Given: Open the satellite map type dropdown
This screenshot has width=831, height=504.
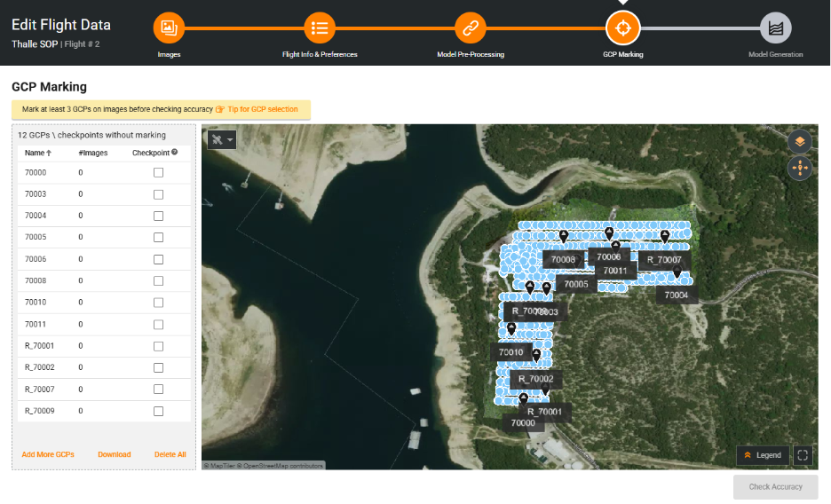Looking at the screenshot, I should (222, 139).
